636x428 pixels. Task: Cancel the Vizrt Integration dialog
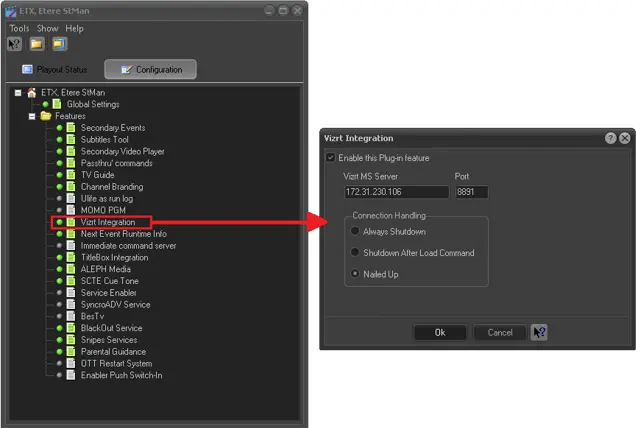pos(500,333)
